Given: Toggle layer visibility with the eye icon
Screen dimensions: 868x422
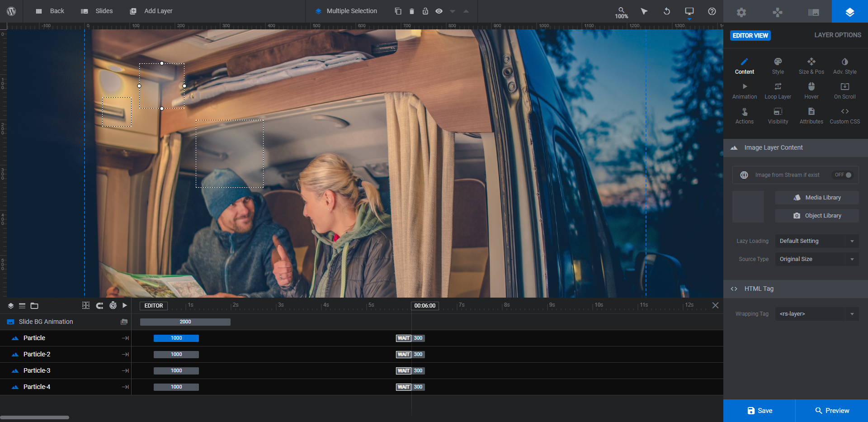Looking at the screenshot, I should [439, 11].
